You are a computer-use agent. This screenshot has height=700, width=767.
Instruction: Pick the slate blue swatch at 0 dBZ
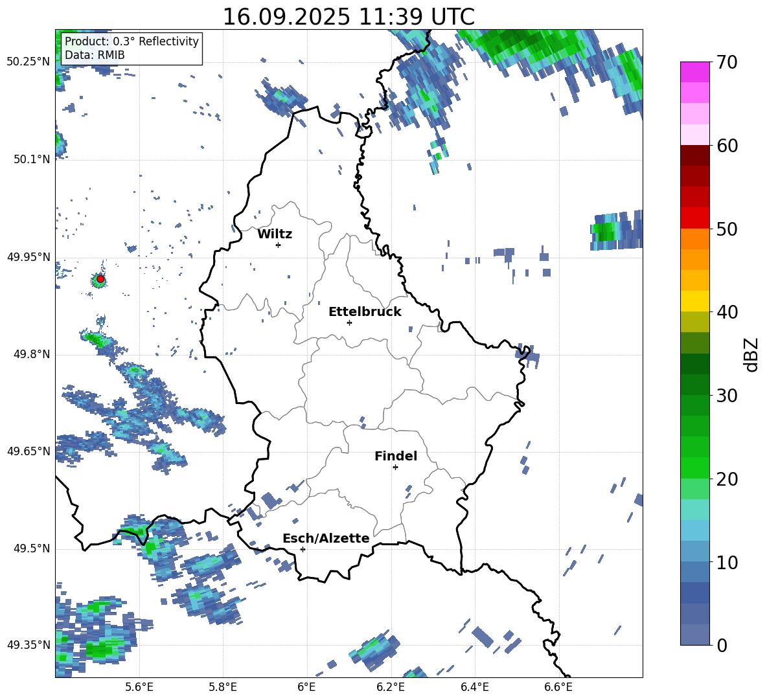[694, 635]
